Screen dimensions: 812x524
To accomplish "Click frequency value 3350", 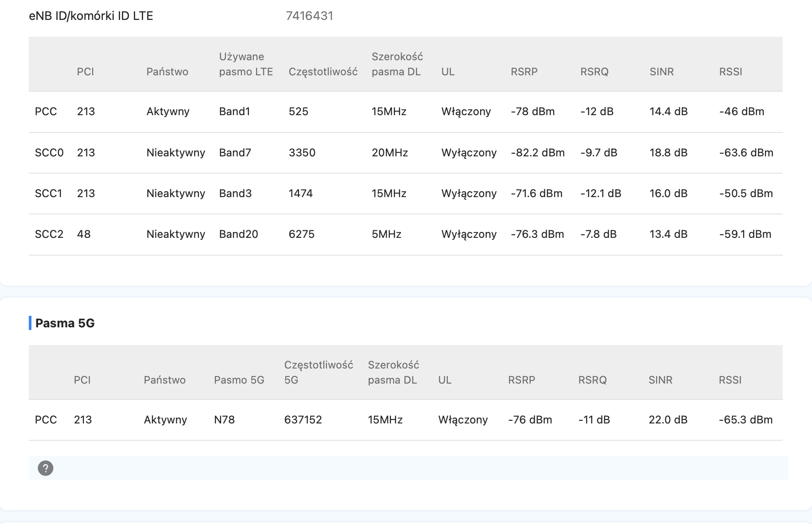I will tap(302, 153).
